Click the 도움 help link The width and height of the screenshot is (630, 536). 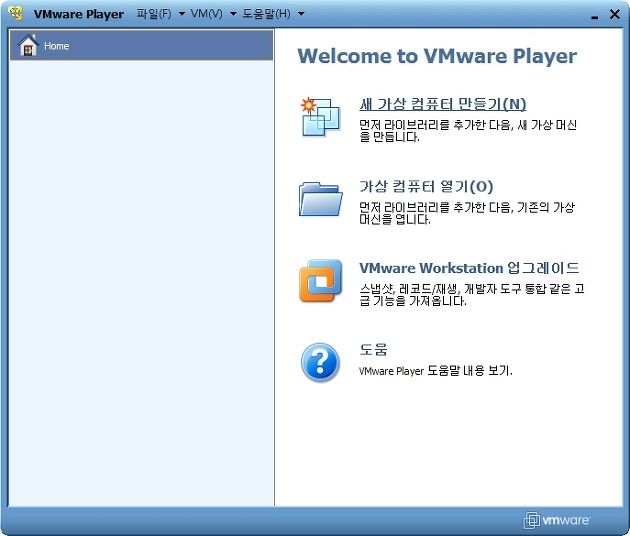373,349
